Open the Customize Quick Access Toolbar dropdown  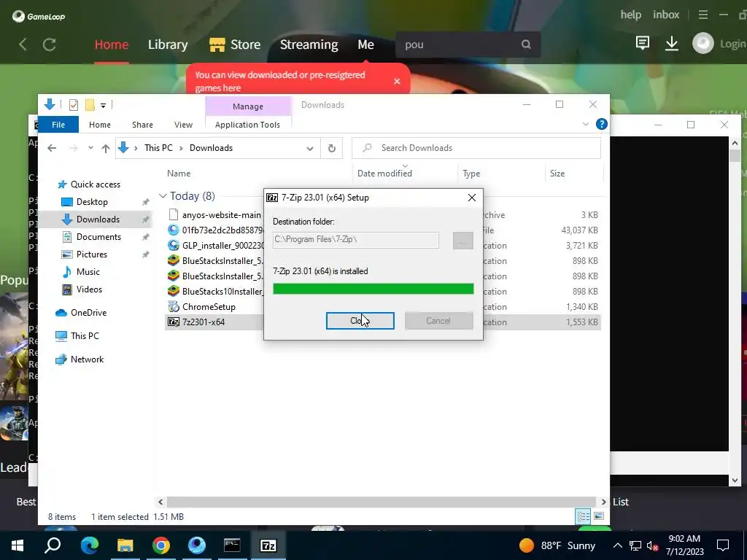103,105
